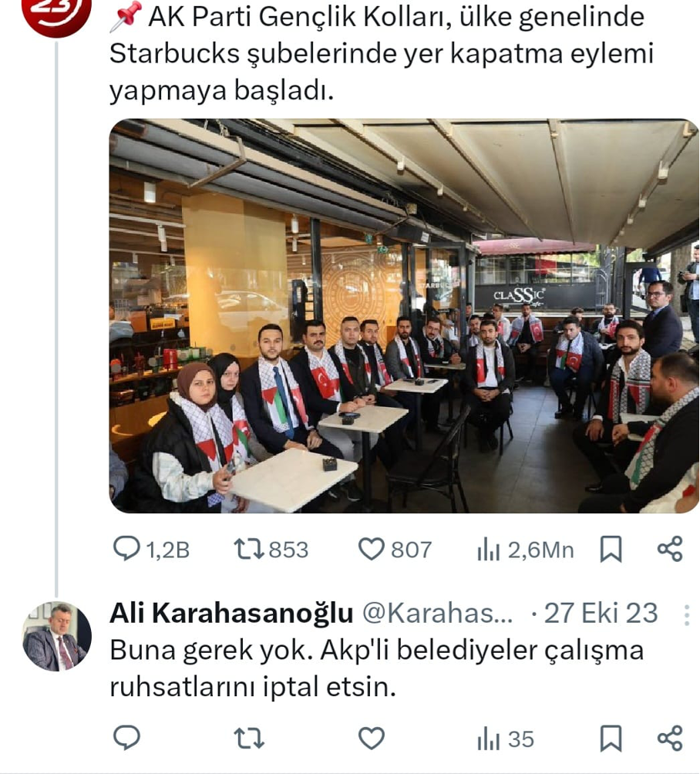Reply to Ali Karahasanoğlu's comment
This screenshot has height=774, width=700.
pyautogui.click(x=127, y=739)
